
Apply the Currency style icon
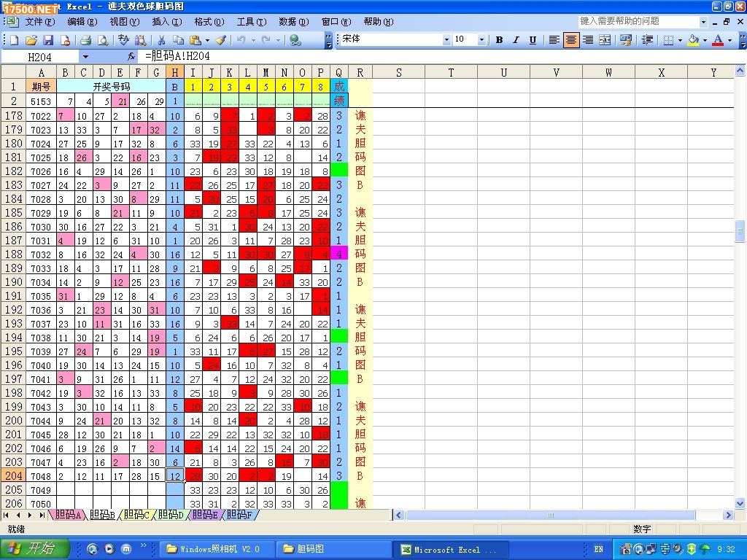tap(625, 40)
